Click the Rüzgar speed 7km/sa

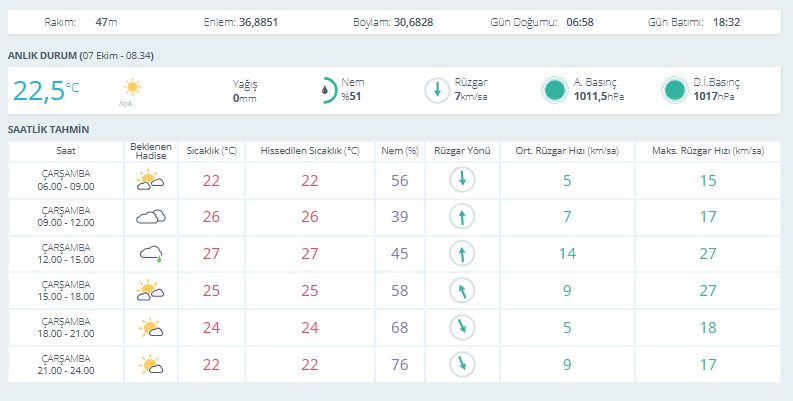[x=471, y=96]
